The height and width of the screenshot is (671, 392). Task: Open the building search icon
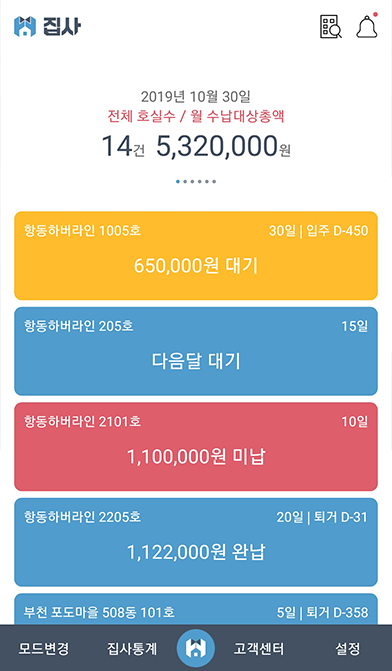click(331, 27)
